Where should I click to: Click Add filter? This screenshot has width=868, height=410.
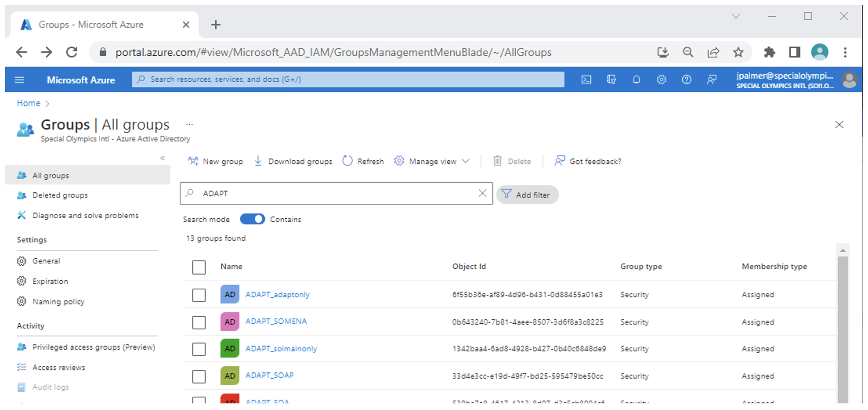pyautogui.click(x=527, y=195)
